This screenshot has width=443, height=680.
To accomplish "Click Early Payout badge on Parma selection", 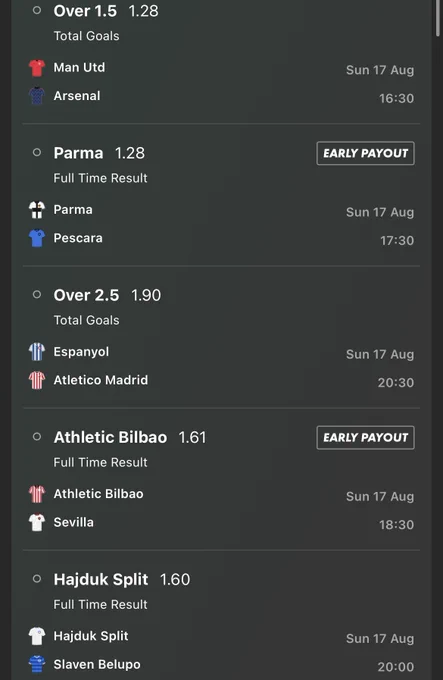I will [x=365, y=153].
